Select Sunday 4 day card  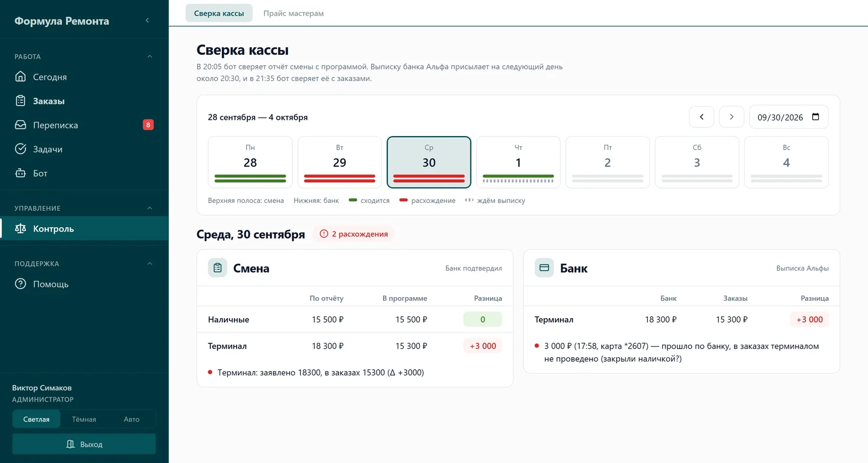coord(787,162)
